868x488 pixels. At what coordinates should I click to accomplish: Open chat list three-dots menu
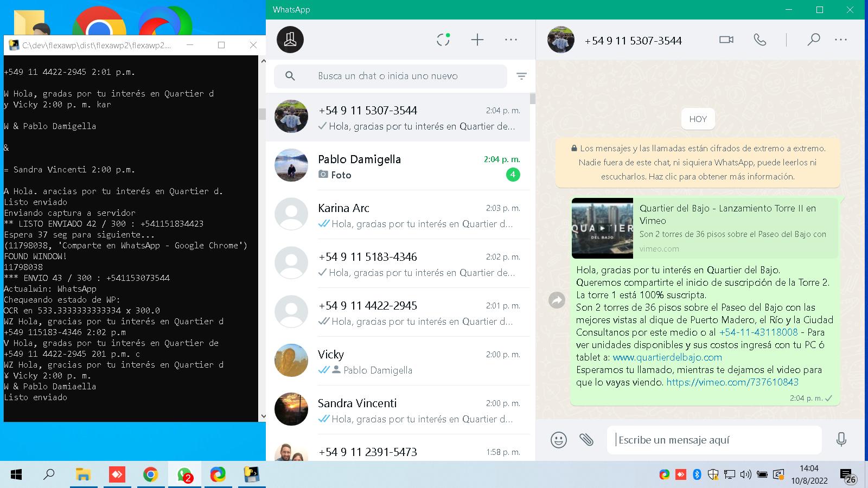pos(511,40)
